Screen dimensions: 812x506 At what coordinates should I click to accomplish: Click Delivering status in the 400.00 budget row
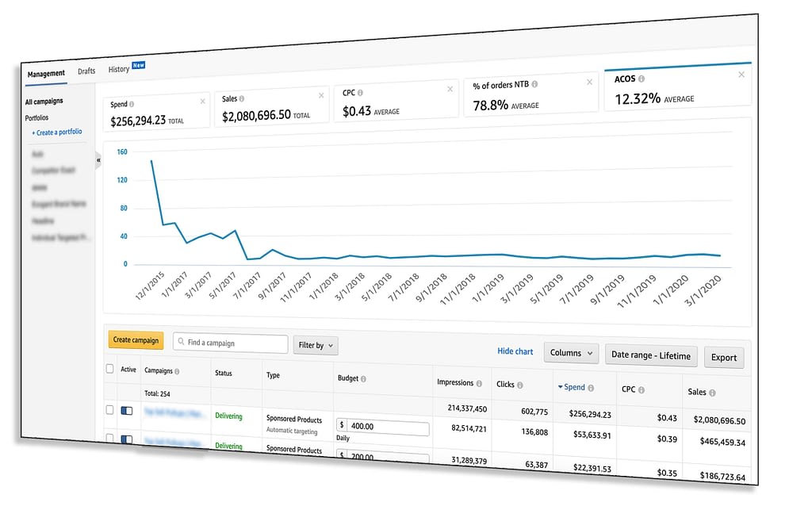click(228, 416)
